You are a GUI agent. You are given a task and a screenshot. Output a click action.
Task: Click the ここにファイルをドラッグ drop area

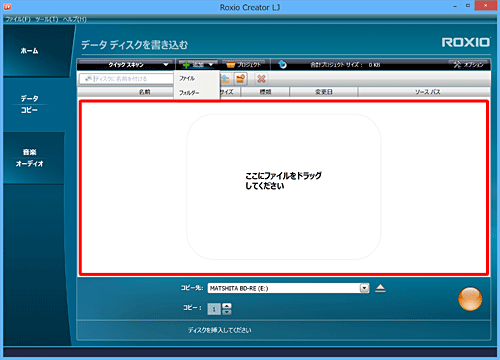pos(284,188)
